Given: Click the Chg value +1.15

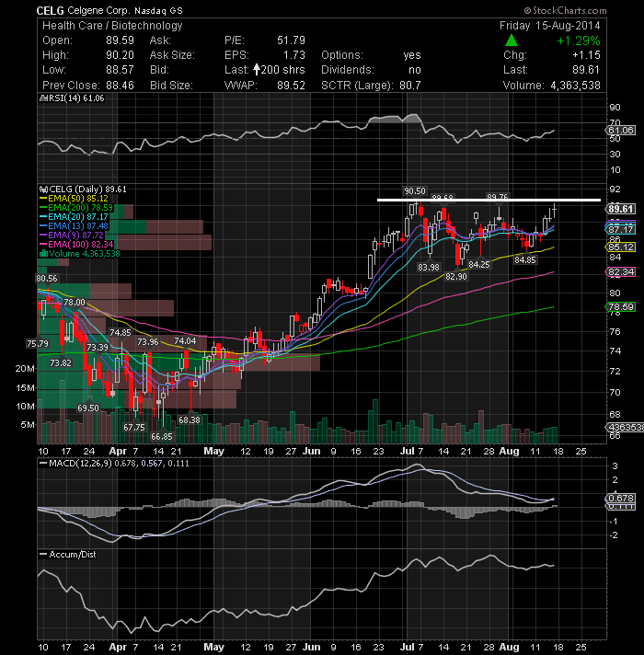Looking at the screenshot, I should 586,55.
